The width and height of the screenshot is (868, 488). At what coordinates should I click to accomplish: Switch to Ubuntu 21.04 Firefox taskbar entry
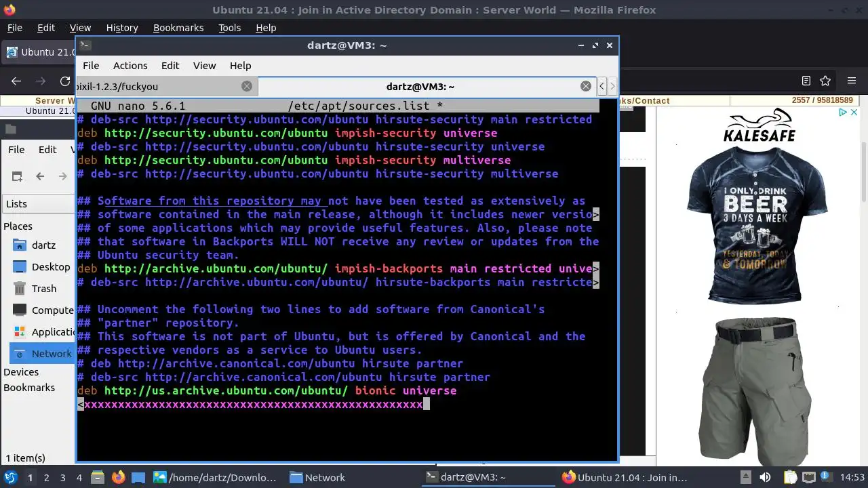(625, 477)
